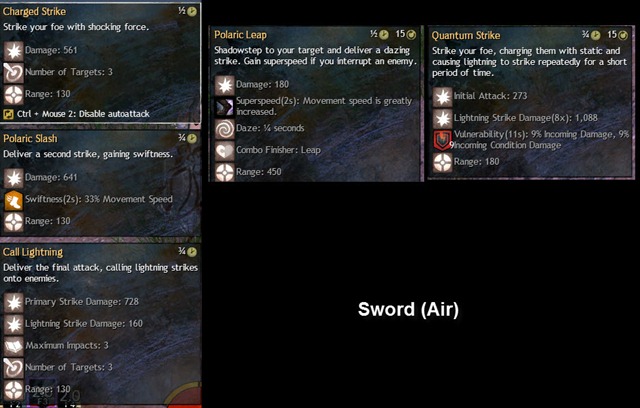Select the Polaric Slash skill title
The width and height of the screenshot is (640, 408).
[30, 139]
